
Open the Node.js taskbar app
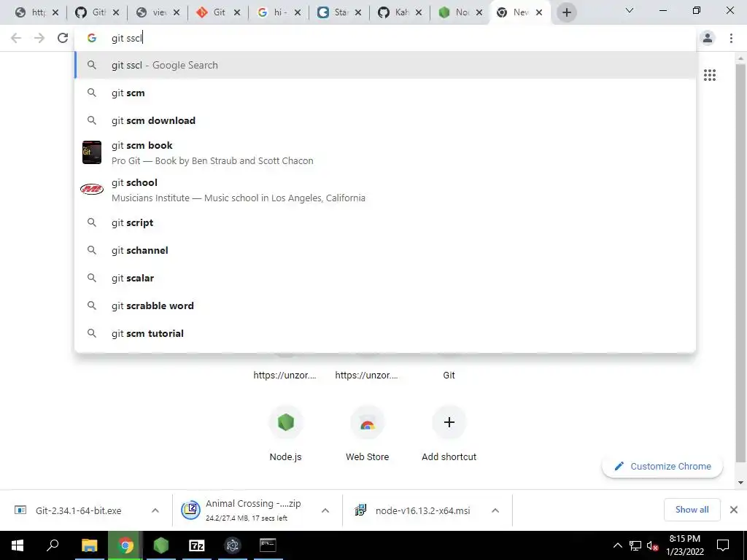[x=161, y=545]
